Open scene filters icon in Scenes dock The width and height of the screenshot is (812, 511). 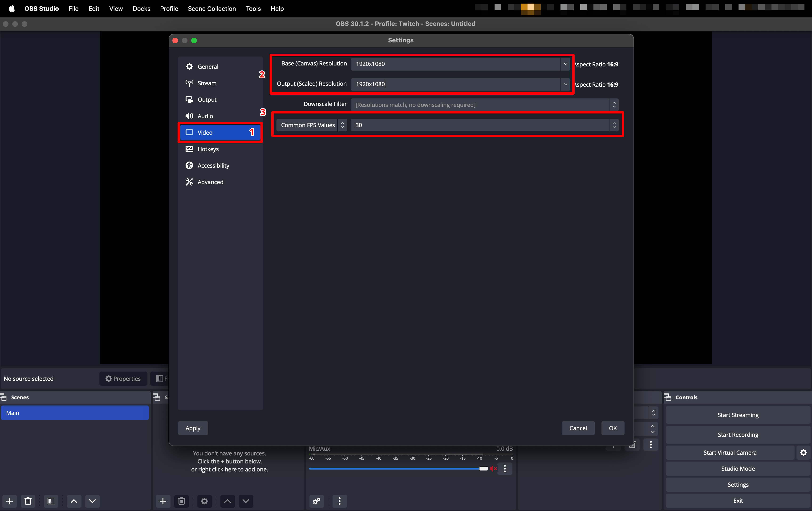pos(51,501)
